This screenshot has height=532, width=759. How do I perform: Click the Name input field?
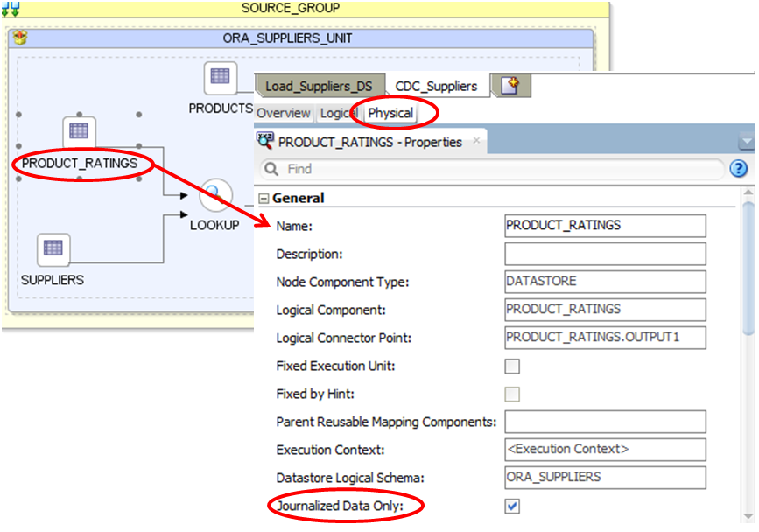pyautogui.click(x=605, y=226)
